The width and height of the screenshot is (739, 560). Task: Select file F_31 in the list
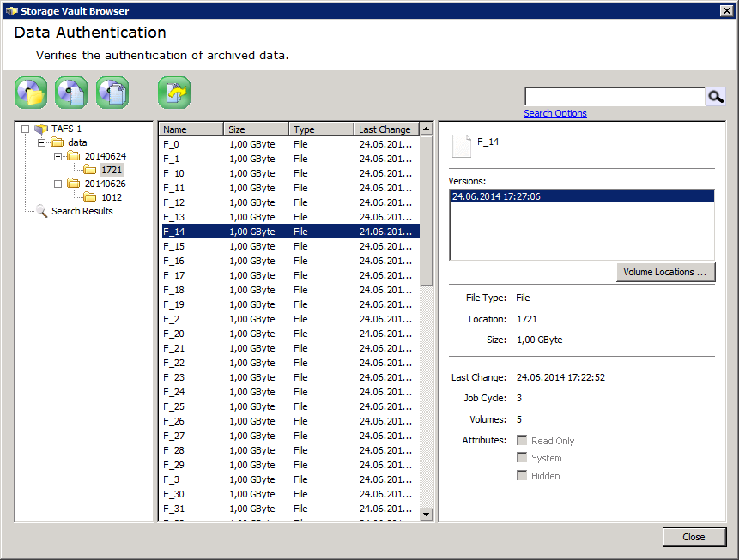pyautogui.click(x=289, y=509)
